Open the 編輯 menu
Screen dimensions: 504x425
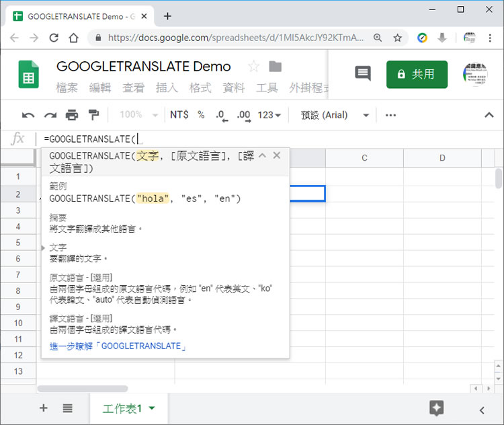click(100, 87)
